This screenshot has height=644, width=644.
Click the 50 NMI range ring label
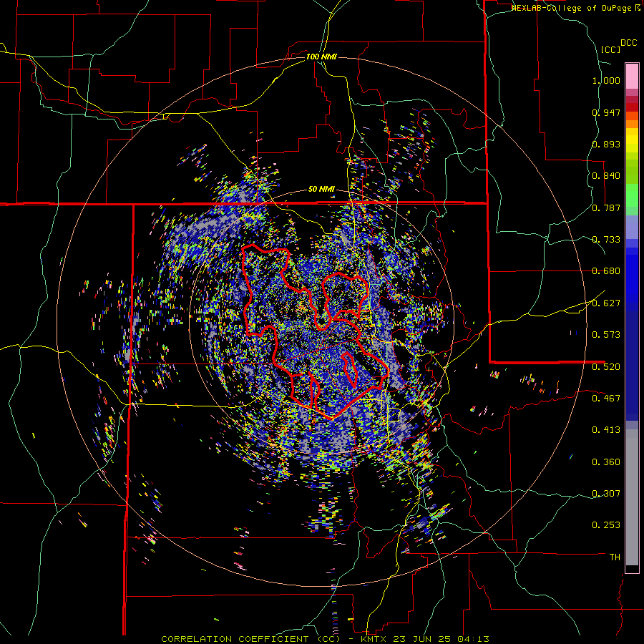321,189
